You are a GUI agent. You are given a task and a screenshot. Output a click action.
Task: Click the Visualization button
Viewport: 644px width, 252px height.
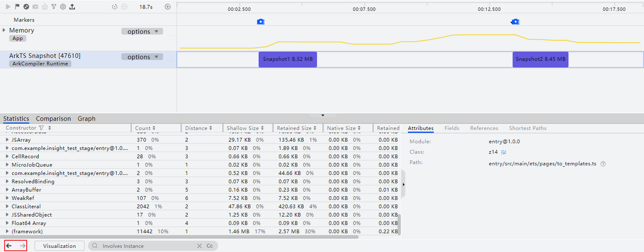[x=59, y=246]
